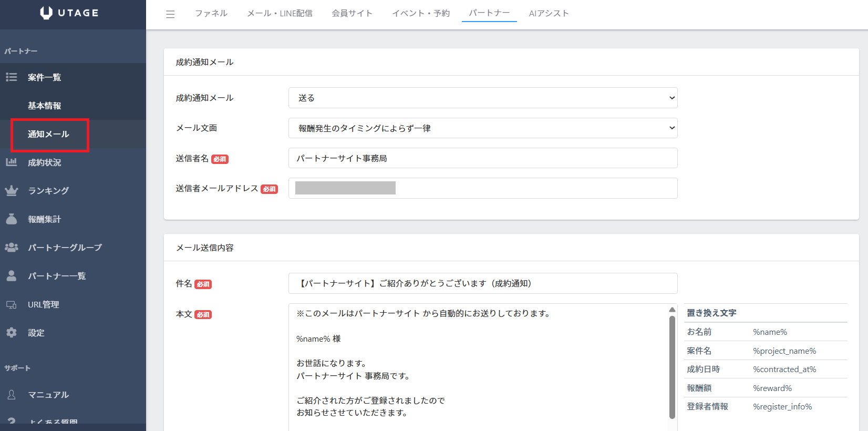Click the マニュアル support icon

[x=12, y=395]
